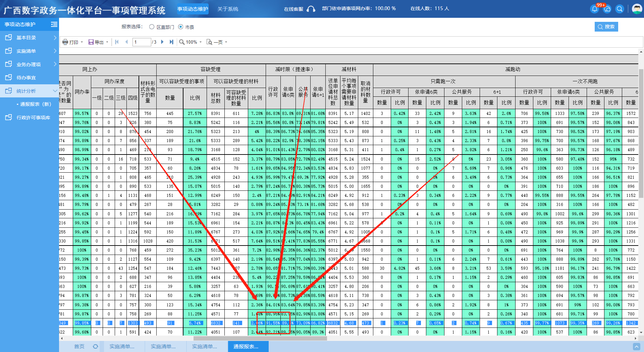
Task: Select the 区直部门 radio option
Action: [x=152, y=27]
